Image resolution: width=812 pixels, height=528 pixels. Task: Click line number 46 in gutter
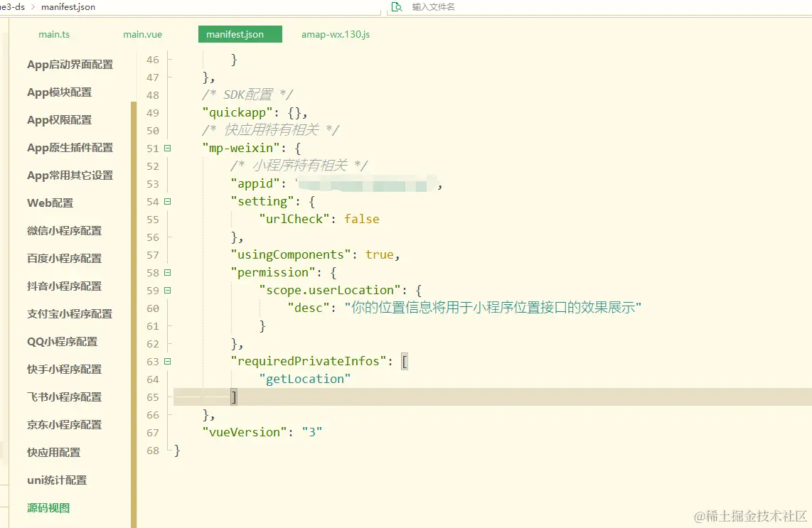(153, 60)
